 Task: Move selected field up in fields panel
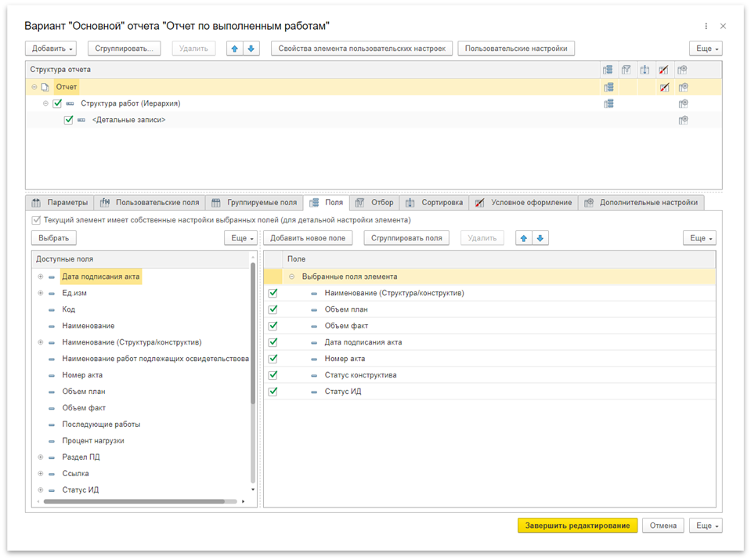(x=524, y=238)
